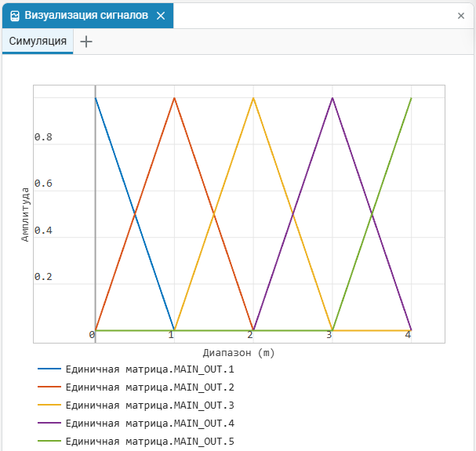Click the purple swatch for MAIN_OUT.4

click(49, 423)
